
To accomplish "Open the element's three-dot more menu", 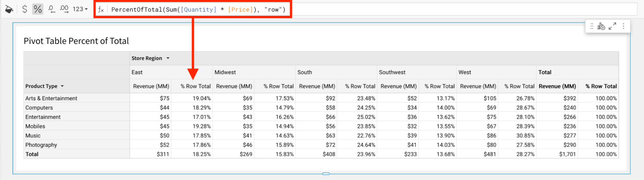I will pos(624,26).
